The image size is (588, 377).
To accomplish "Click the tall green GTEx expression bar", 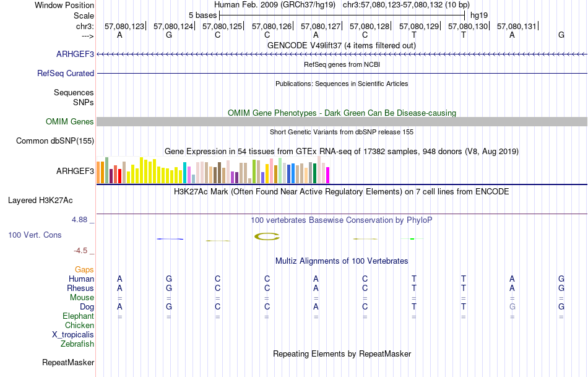I will coord(107,170).
